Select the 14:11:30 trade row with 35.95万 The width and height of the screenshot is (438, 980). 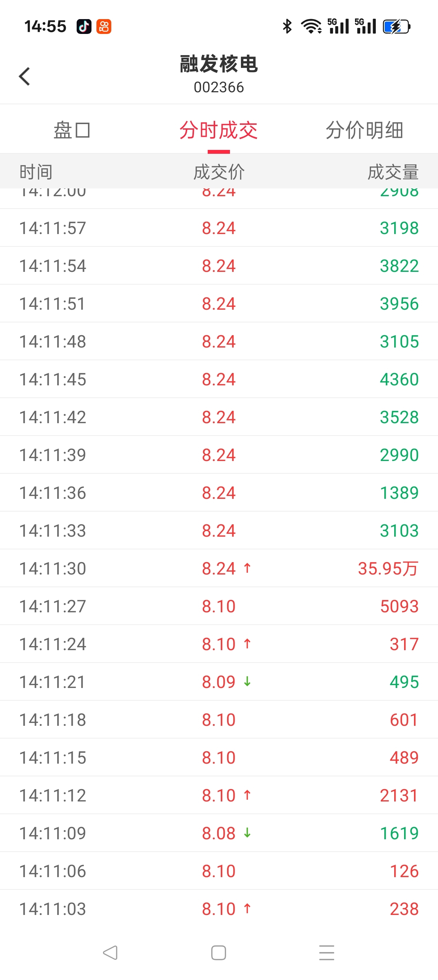[x=219, y=568]
